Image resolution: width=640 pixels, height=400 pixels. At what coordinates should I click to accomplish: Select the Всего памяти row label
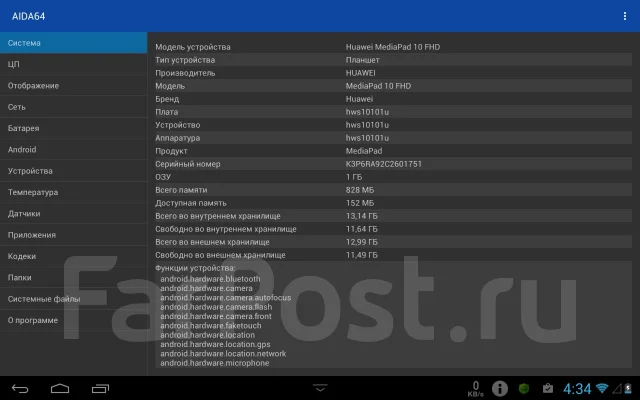click(x=181, y=190)
